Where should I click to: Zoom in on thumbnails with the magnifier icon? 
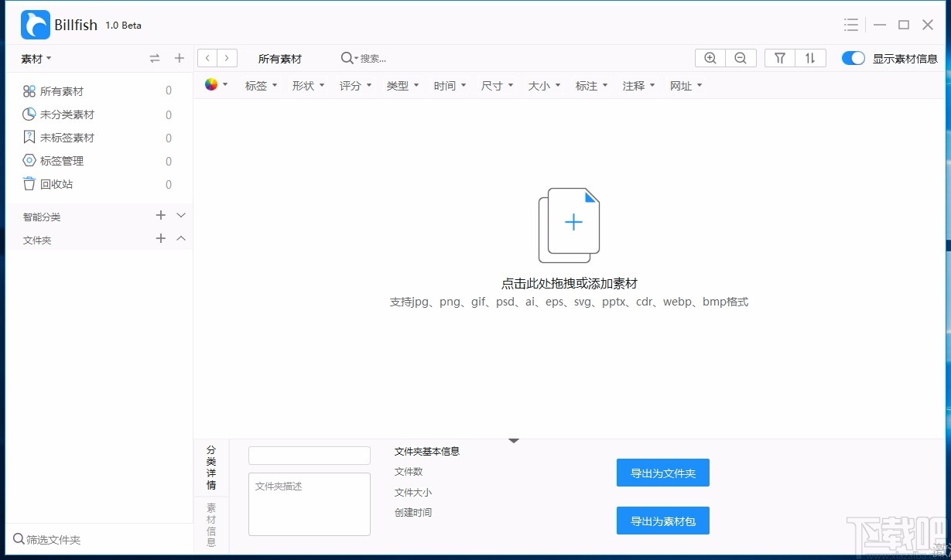pos(710,57)
